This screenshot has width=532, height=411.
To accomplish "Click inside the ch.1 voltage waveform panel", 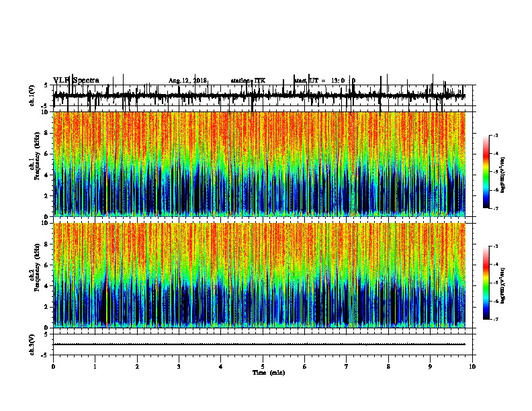I will click(x=264, y=95).
